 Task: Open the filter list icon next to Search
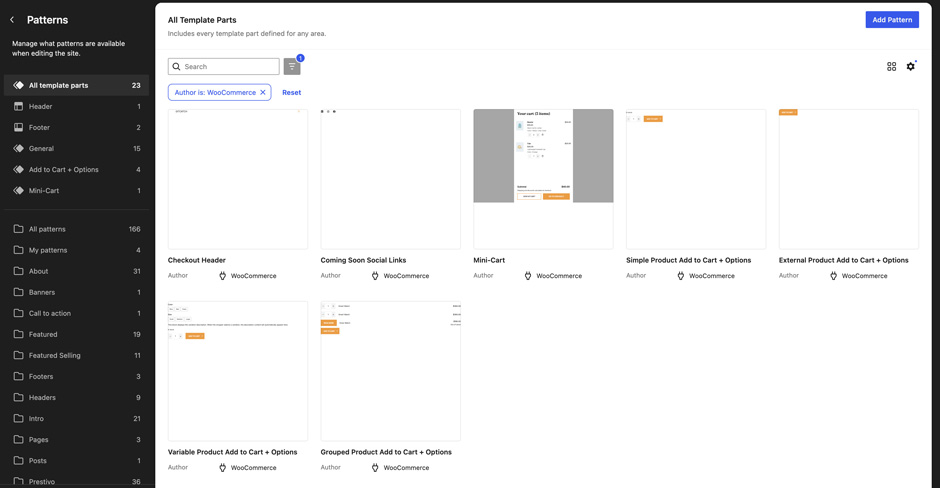pyautogui.click(x=292, y=67)
